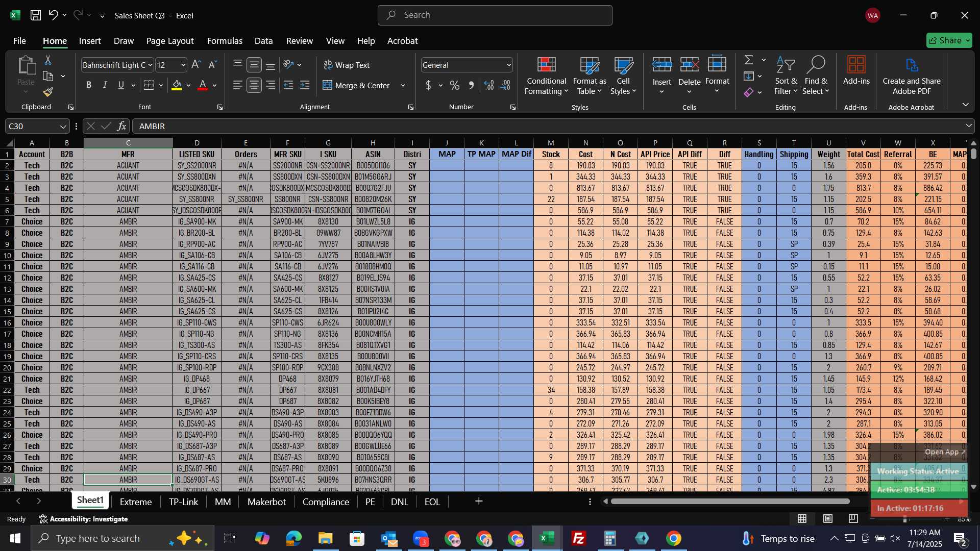Image resolution: width=980 pixels, height=551 pixels.
Task: Open the font size dropdown
Action: [x=183, y=65]
